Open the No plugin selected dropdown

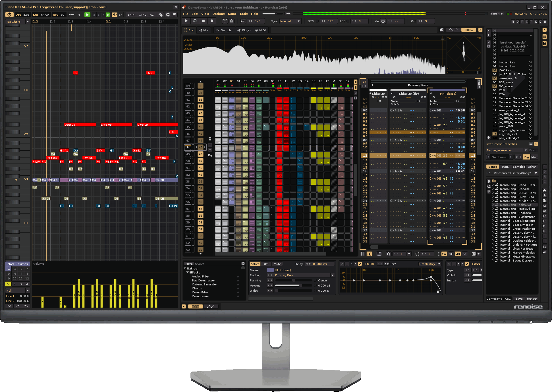click(x=507, y=150)
